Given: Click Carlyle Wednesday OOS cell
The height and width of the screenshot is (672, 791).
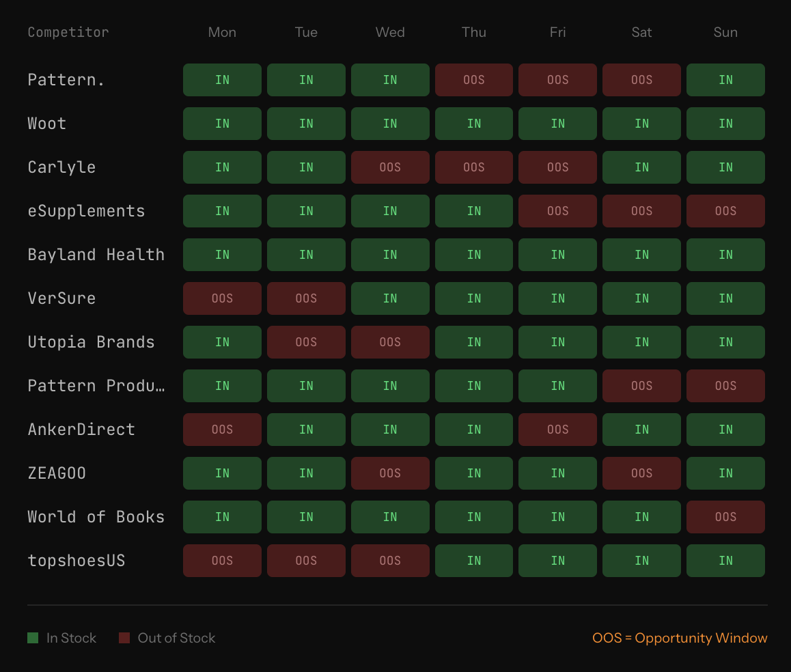Looking at the screenshot, I should click(x=390, y=167).
